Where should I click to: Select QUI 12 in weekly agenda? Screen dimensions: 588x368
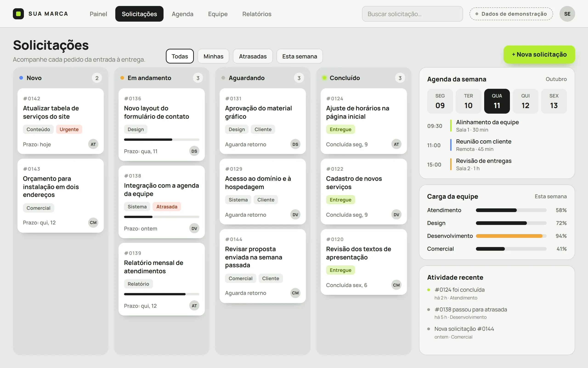(x=525, y=101)
